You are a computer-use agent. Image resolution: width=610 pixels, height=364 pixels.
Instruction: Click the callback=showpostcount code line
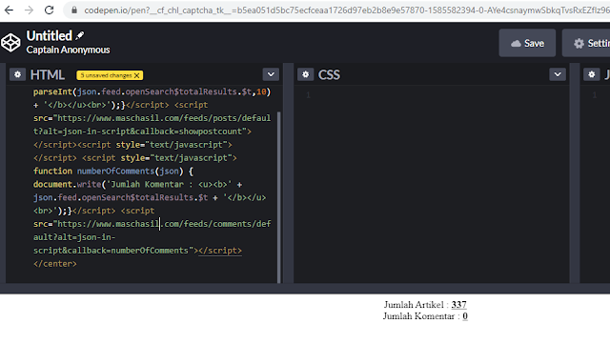(x=142, y=131)
